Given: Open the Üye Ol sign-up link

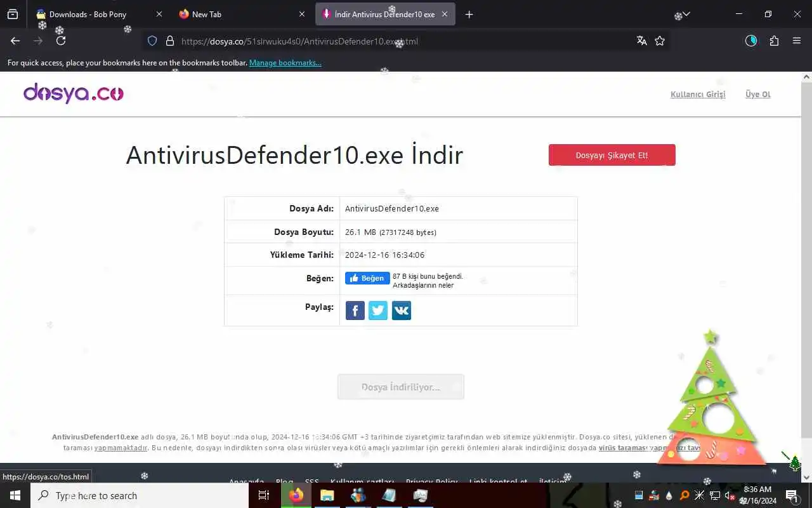Looking at the screenshot, I should tap(758, 95).
